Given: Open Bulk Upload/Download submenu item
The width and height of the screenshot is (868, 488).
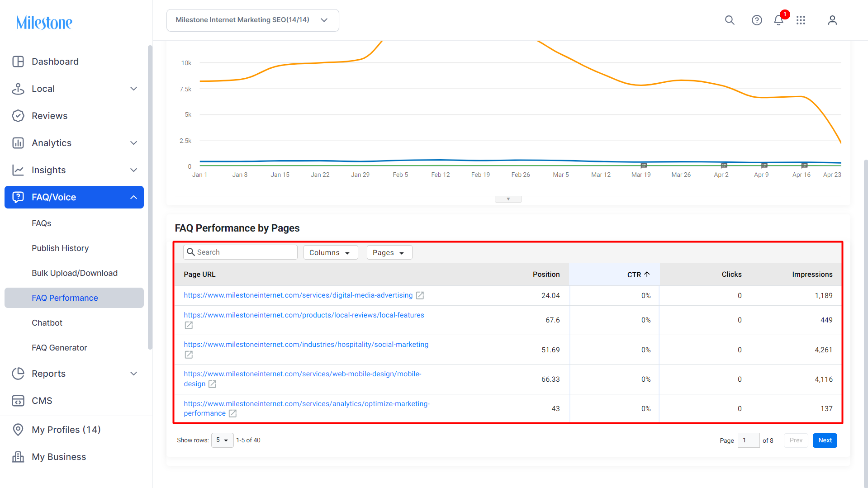Looking at the screenshot, I should click(x=75, y=273).
